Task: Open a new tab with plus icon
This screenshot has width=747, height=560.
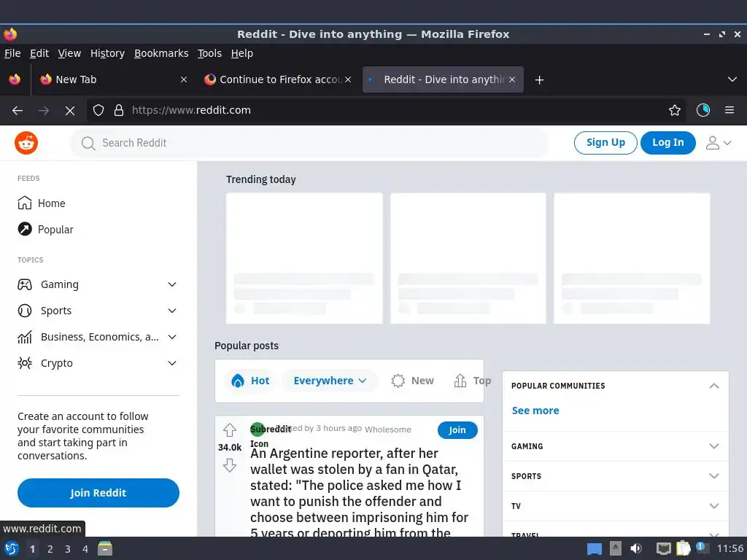Action: (539, 80)
